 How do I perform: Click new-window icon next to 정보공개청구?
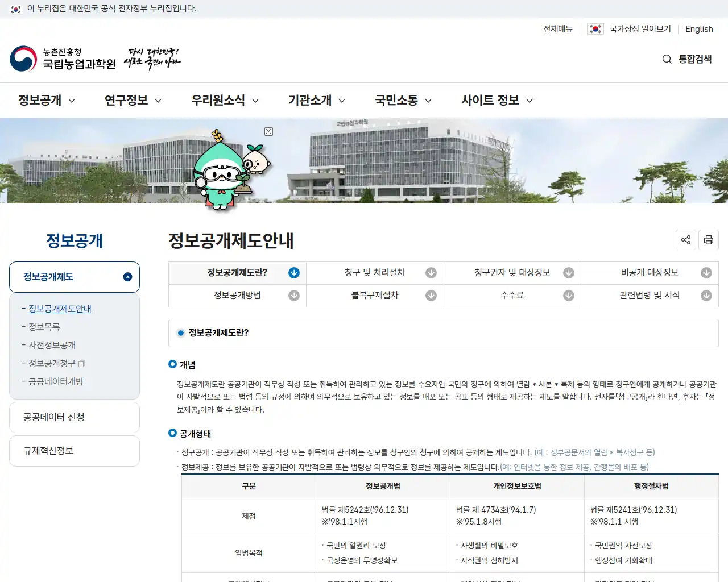pos(81,364)
